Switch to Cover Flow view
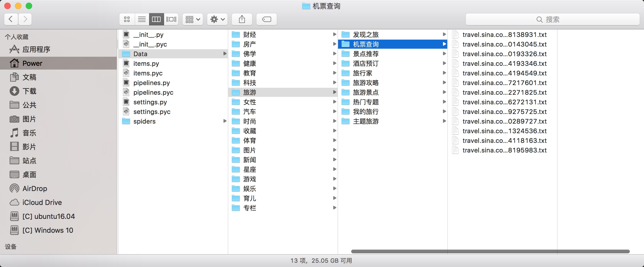 [171, 19]
